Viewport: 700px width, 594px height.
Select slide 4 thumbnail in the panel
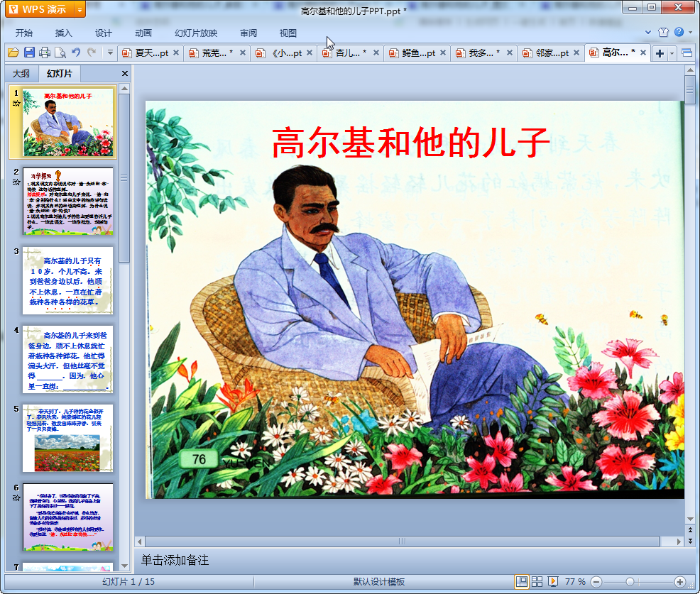point(68,359)
